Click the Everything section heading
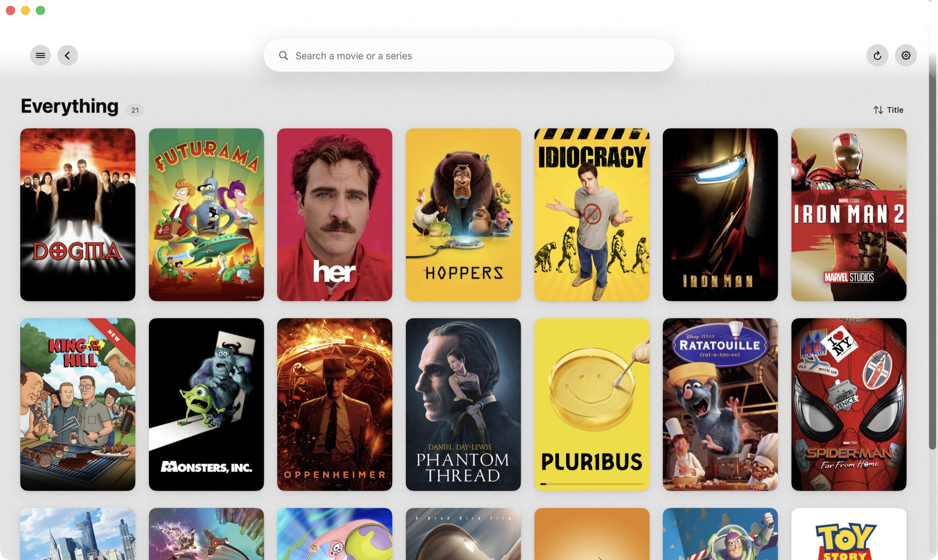This screenshot has height=560, width=938. 70,106
